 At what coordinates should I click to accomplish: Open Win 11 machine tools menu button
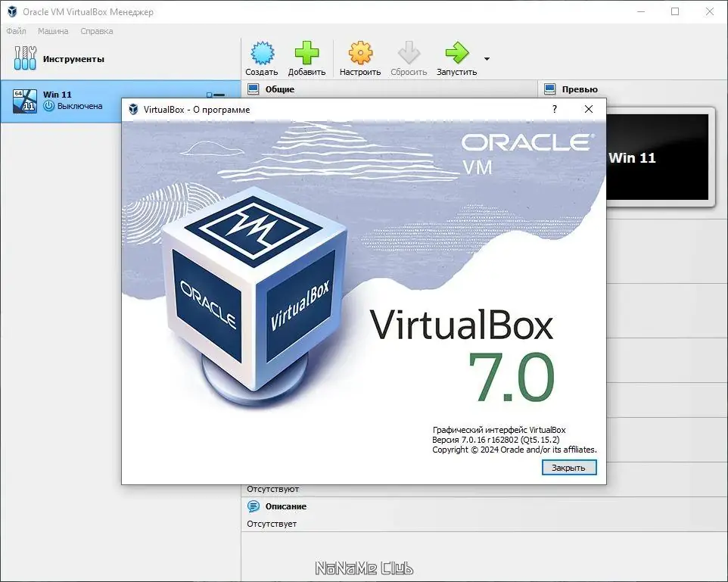pyautogui.click(x=216, y=95)
